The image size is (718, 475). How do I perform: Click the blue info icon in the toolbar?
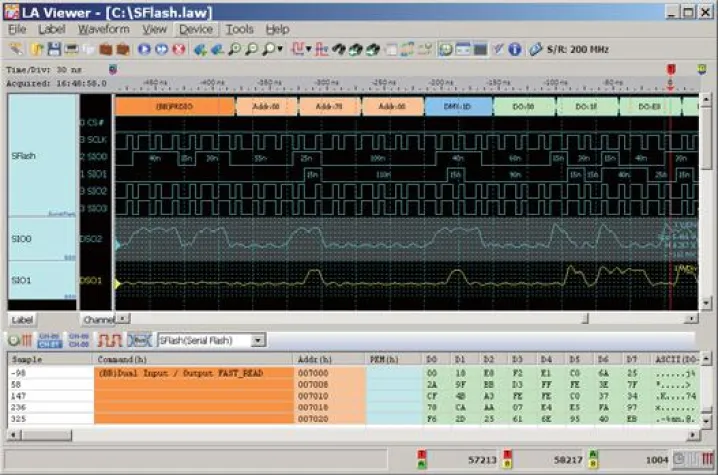click(515, 48)
